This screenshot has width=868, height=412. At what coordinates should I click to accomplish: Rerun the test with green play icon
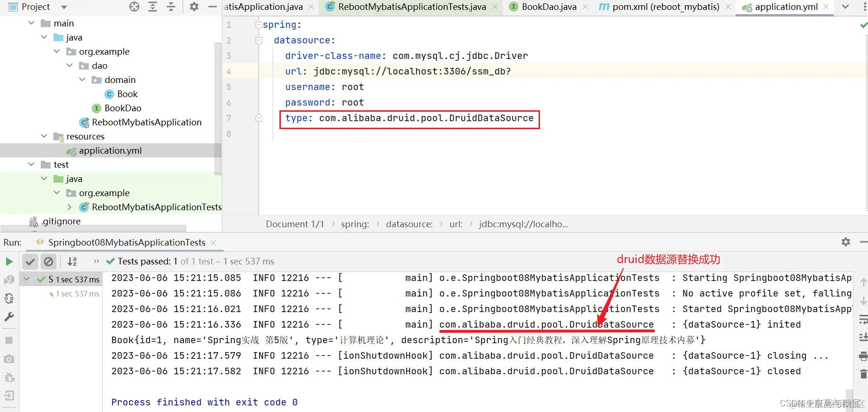[9, 262]
